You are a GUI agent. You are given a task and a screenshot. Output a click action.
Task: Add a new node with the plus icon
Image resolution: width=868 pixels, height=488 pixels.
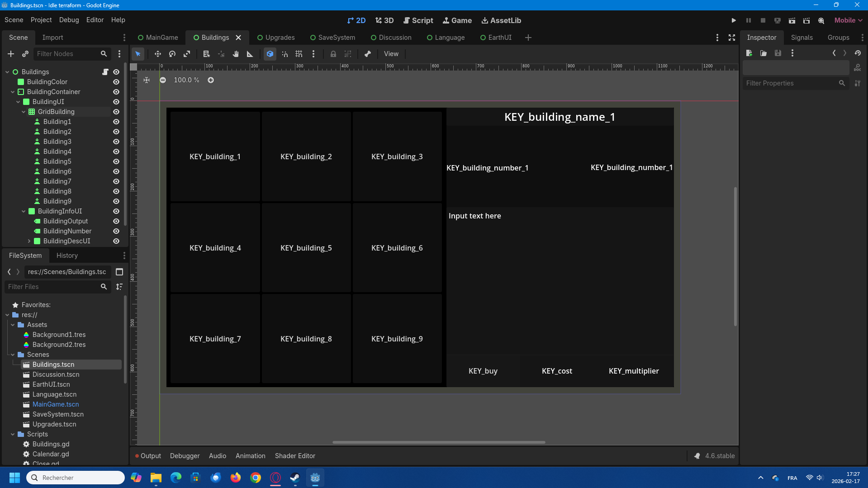tap(11, 54)
